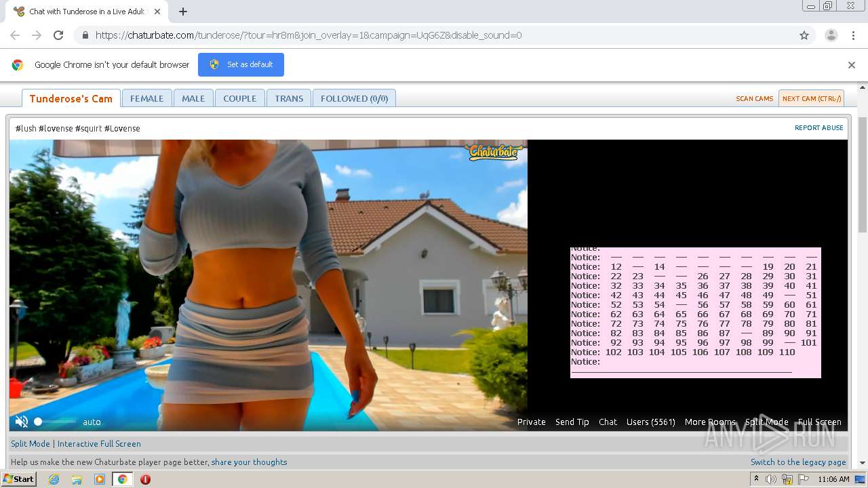Open the auto quality selector
The width and height of the screenshot is (868, 488).
(x=92, y=422)
